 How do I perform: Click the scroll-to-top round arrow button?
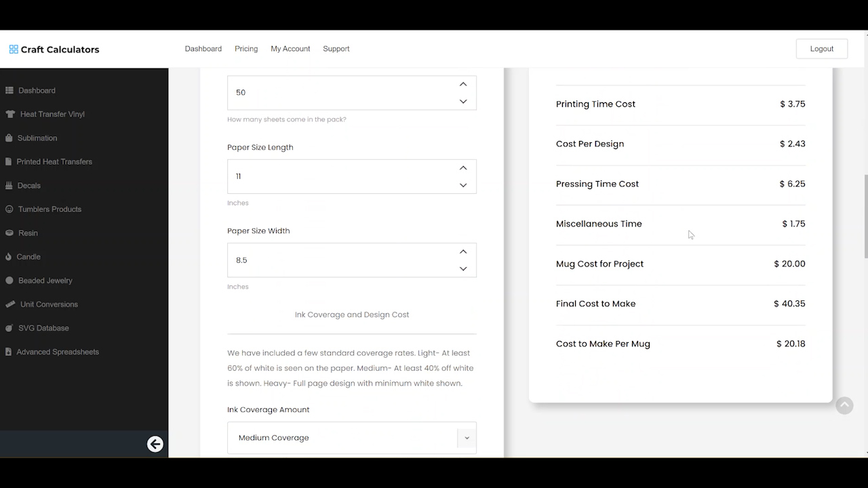(x=844, y=405)
